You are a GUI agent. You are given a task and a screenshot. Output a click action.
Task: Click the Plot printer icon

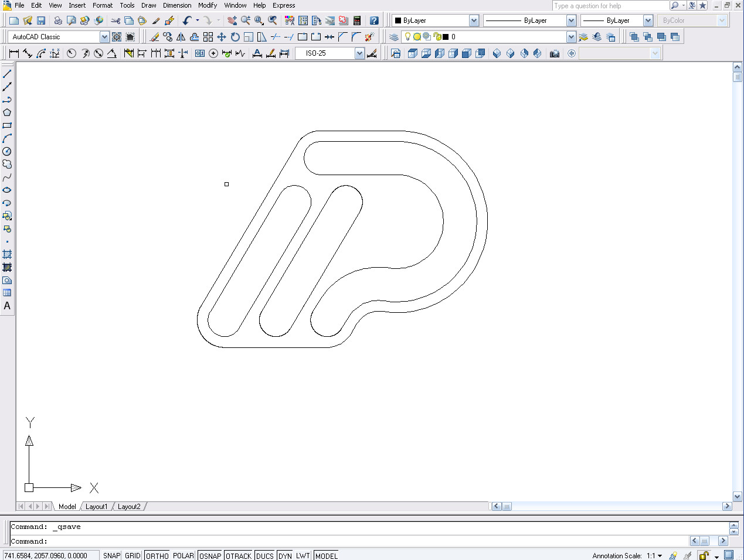coord(58,21)
